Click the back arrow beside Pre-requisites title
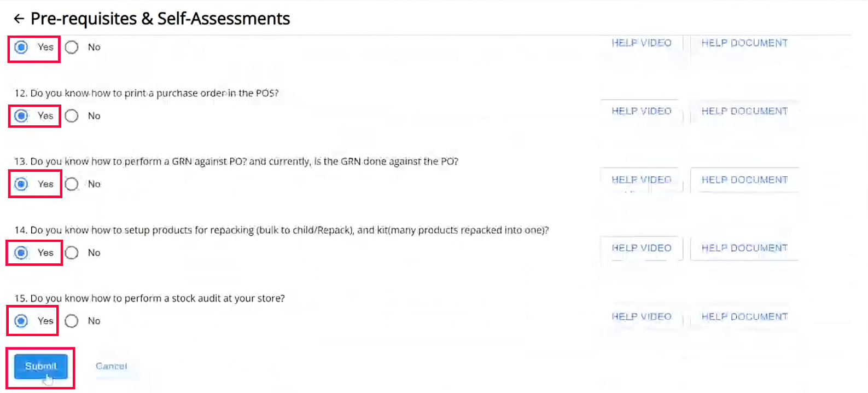 tap(19, 19)
